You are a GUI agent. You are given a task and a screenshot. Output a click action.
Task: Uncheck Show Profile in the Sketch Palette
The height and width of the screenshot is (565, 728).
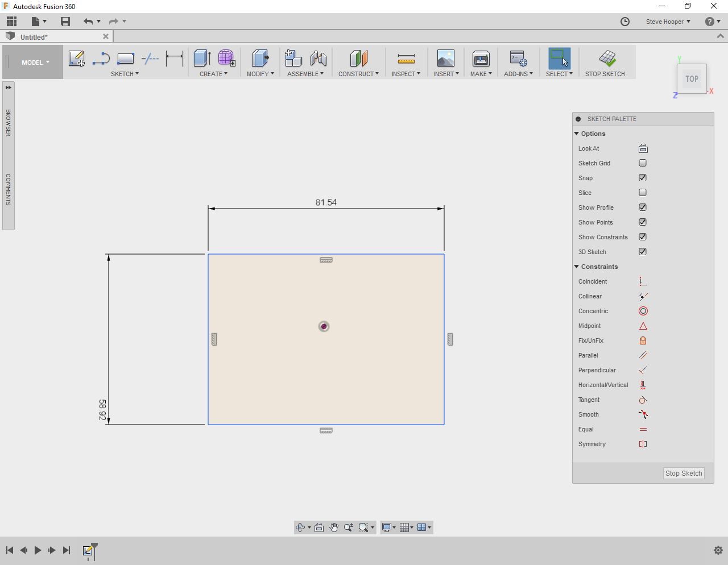point(643,207)
